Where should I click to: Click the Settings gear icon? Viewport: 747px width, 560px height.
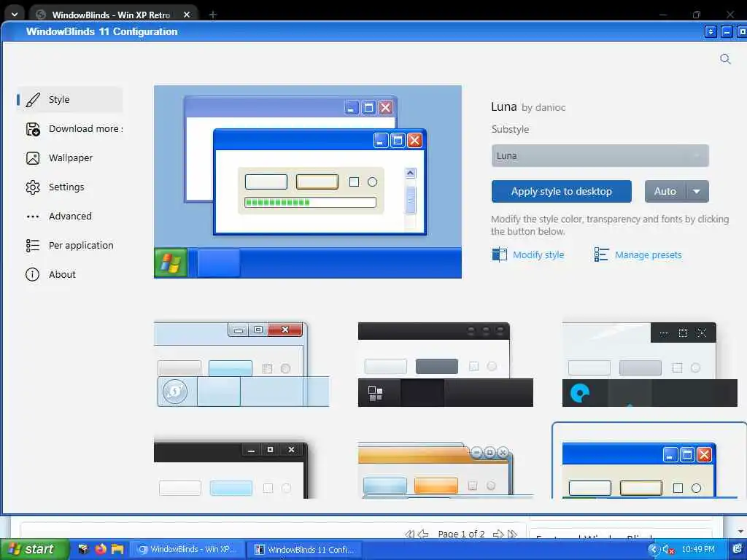pyautogui.click(x=33, y=187)
